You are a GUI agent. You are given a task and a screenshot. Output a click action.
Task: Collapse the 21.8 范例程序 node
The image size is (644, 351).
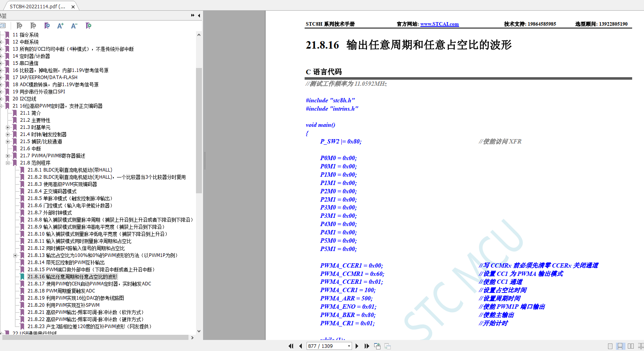tap(8, 163)
